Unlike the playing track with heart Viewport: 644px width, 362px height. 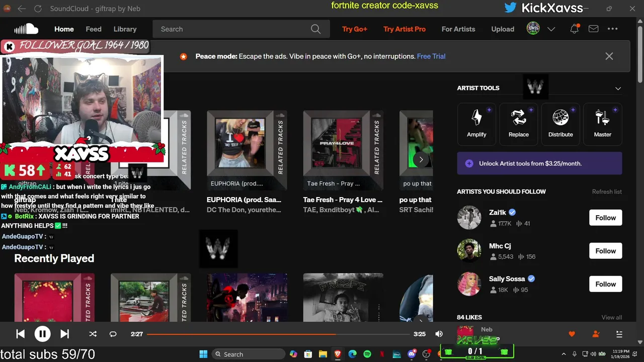pyautogui.click(x=572, y=334)
